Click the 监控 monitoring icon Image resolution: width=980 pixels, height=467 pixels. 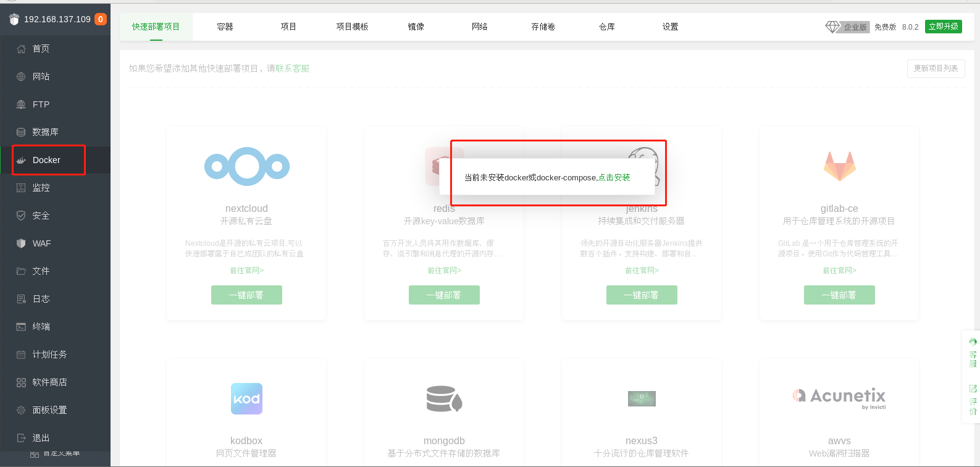click(21, 188)
